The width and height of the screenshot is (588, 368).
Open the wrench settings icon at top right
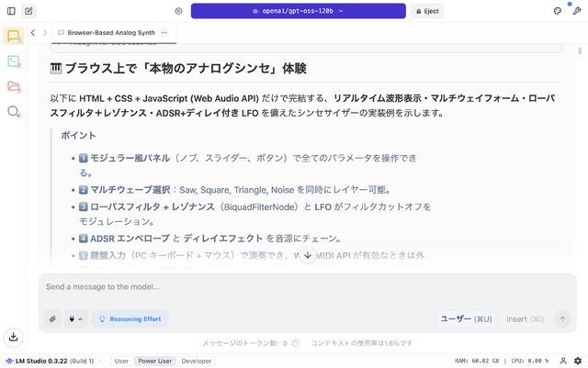coord(575,11)
